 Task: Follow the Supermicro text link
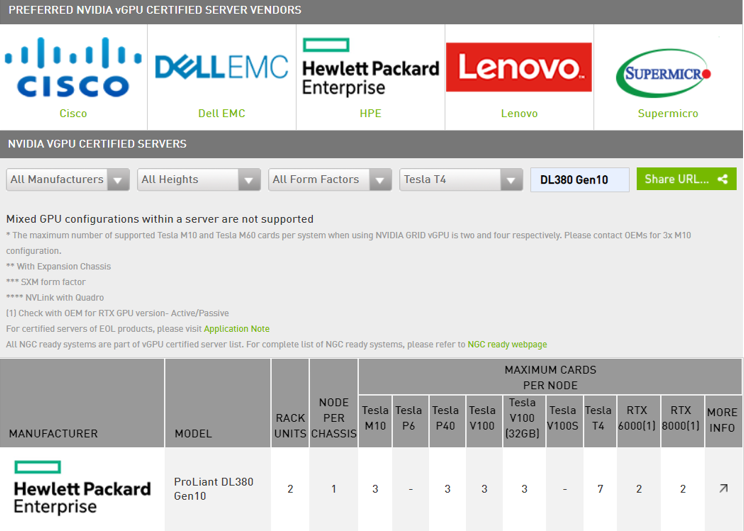point(668,113)
